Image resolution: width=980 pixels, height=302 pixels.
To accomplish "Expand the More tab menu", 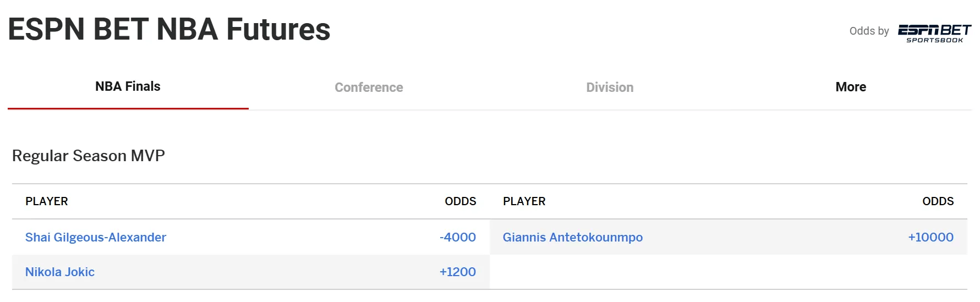I will [x=851, y=87].
